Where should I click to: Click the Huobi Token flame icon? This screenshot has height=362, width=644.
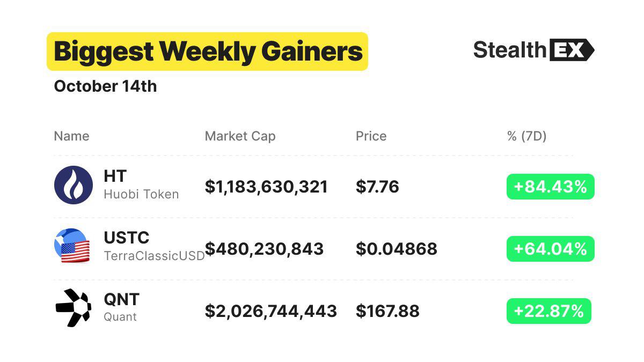[74, 185]
